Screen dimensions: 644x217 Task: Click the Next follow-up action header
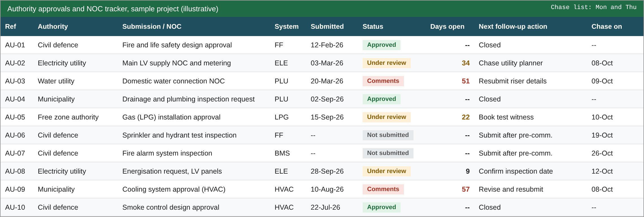pyautogui.click(x=513, y=26)
